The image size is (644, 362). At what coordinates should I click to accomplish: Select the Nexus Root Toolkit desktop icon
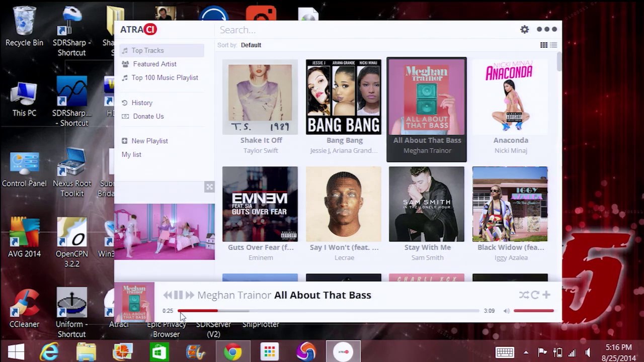click(x=72, y=172)
